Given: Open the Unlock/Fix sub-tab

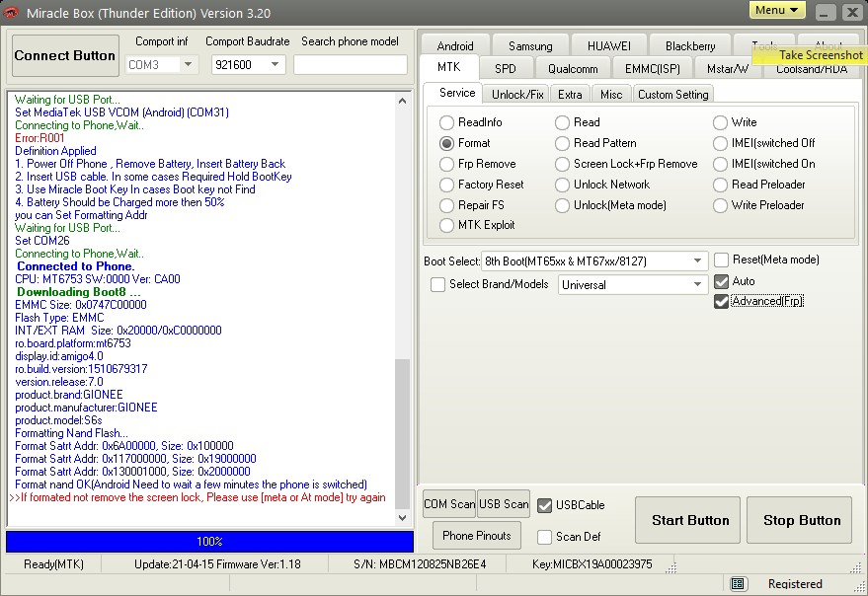Looking at the screenshot, I should [x=517, y=94].
